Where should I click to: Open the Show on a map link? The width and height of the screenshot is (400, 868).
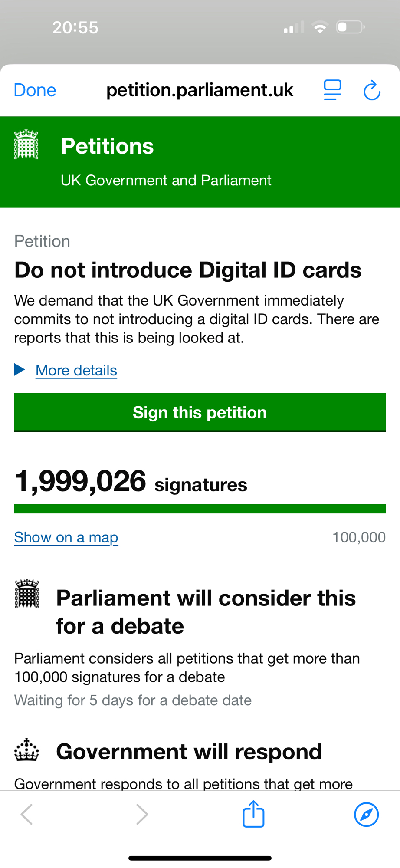(66, 537)
